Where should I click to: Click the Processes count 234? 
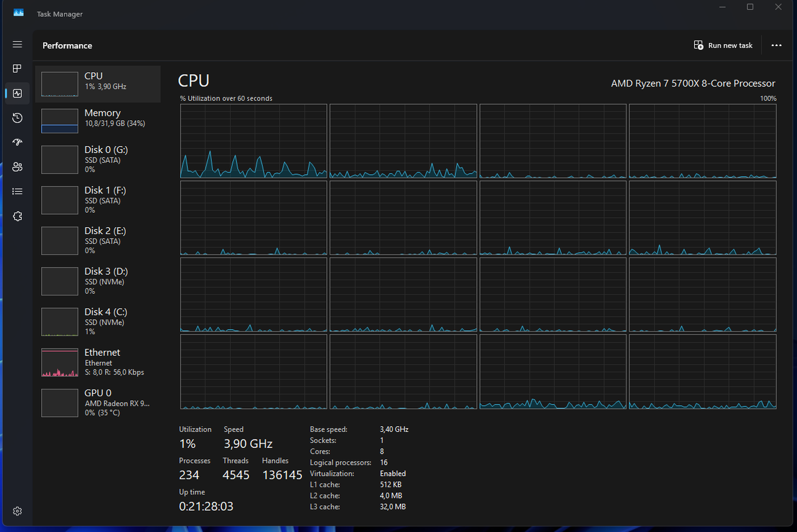point(189,475)
